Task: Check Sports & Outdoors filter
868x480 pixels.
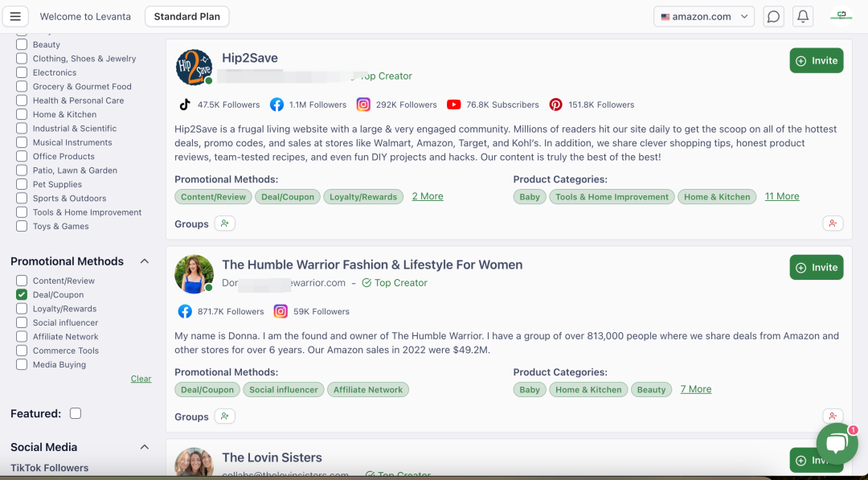Action: coord(22,199)
